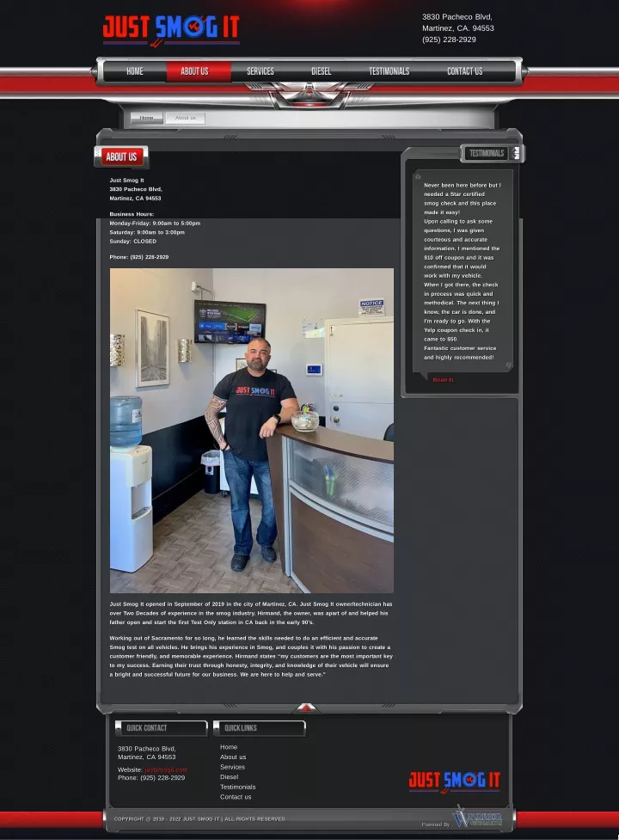Open Testimonials in Quick Links footer

(x=238, y=787)
